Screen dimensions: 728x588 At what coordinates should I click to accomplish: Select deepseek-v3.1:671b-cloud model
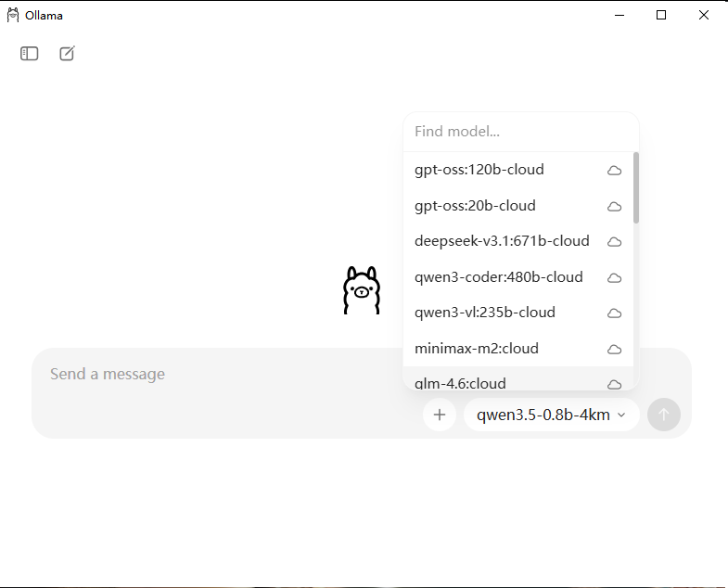coord(518,241)
